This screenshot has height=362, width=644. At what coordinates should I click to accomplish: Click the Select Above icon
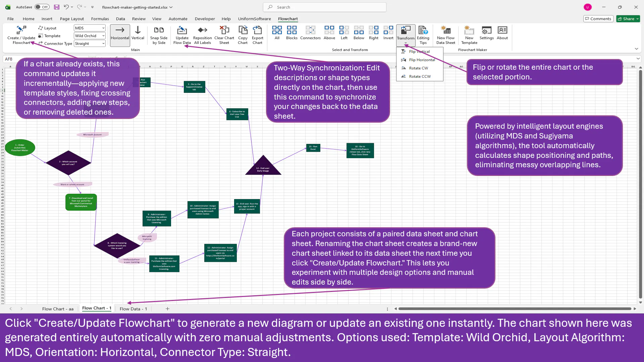[329, 33]
